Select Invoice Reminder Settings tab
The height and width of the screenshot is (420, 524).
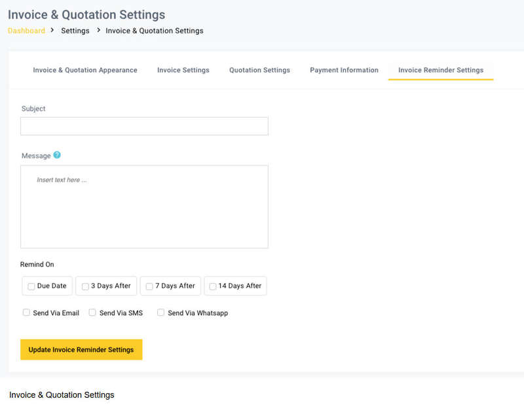pos(441,70)
